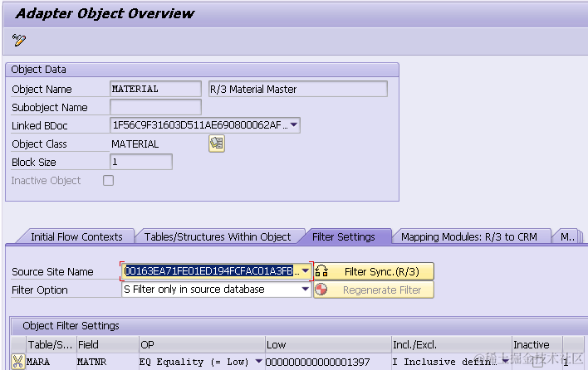Click the Inactive column header
This screenshot has height=370, width=588.
[537, 344]
